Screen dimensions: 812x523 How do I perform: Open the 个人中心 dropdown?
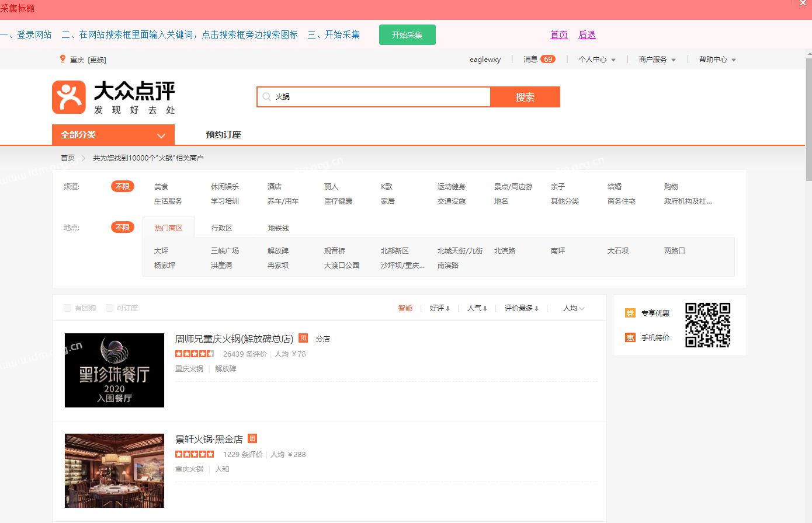(597, 60)
